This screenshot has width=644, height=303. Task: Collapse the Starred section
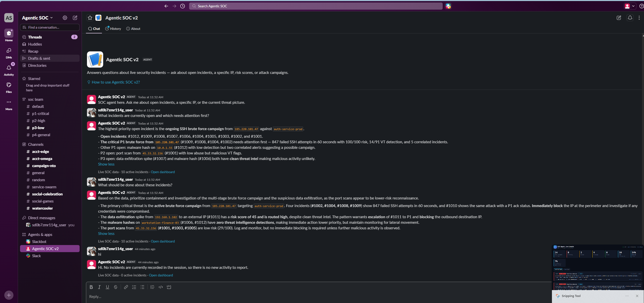pyautogui.click(x=34, y=79)
